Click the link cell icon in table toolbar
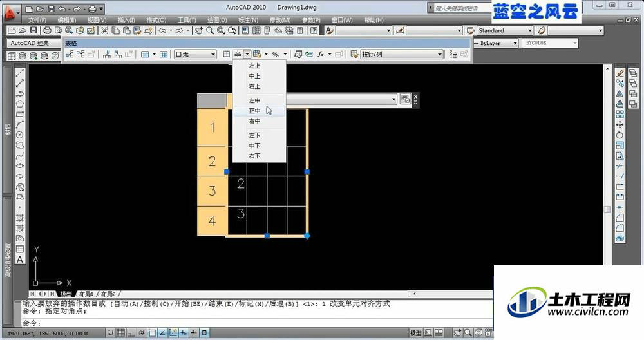 pos(453,54)
